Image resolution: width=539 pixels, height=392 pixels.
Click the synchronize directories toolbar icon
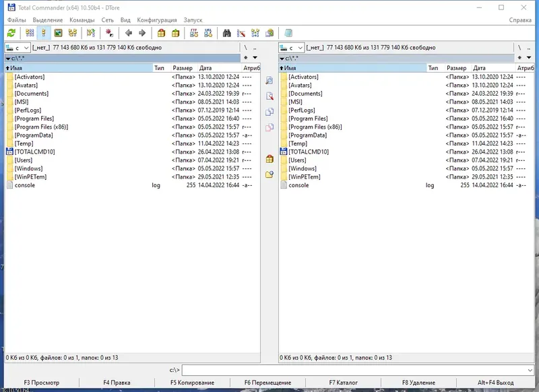[x=255, y=33]
